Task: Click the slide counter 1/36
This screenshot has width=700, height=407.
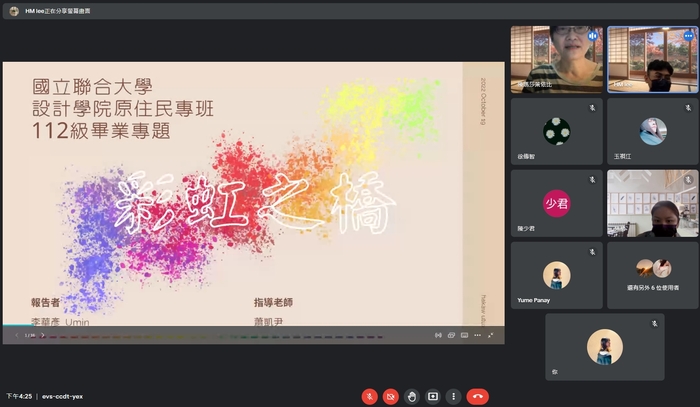Action: pos(29,335)
